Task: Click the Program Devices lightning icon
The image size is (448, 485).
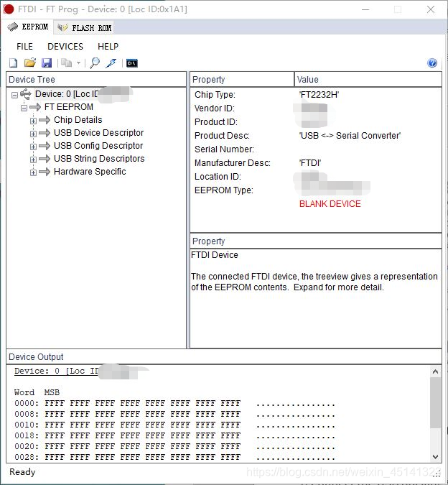Action: click(x=111, y=63)
